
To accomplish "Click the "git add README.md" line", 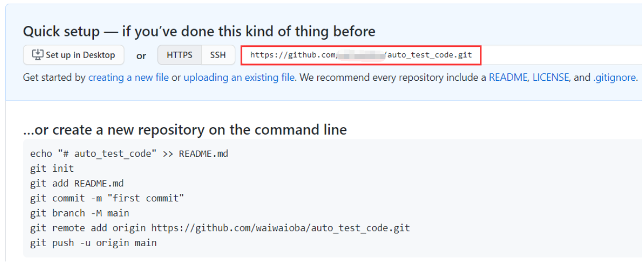I will coord(77,183).
